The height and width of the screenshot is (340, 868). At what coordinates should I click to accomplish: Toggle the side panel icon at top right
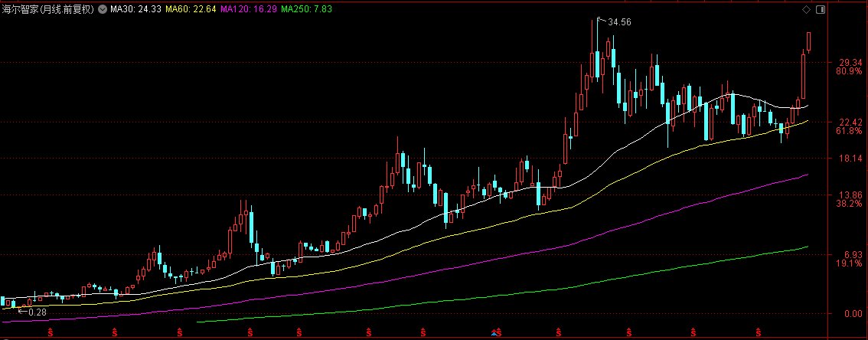tap(820, 9)
